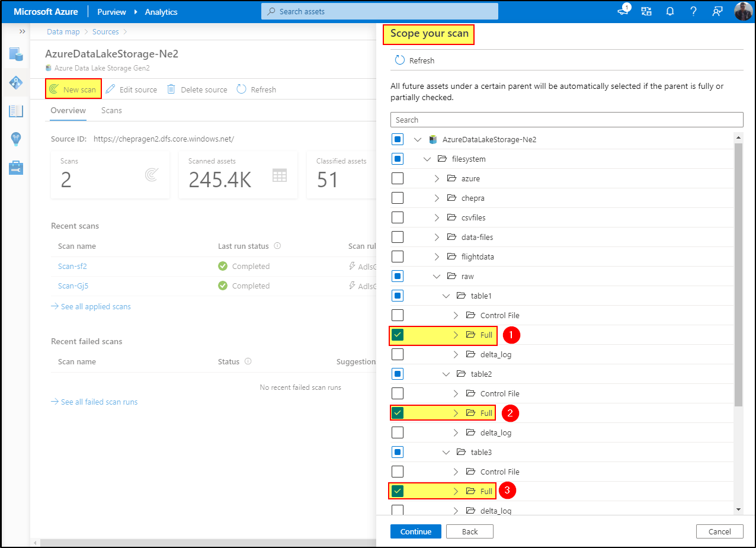Open notifications bell in top bar
This screenshot has height=548, width=756.
[x=669, y=11]
